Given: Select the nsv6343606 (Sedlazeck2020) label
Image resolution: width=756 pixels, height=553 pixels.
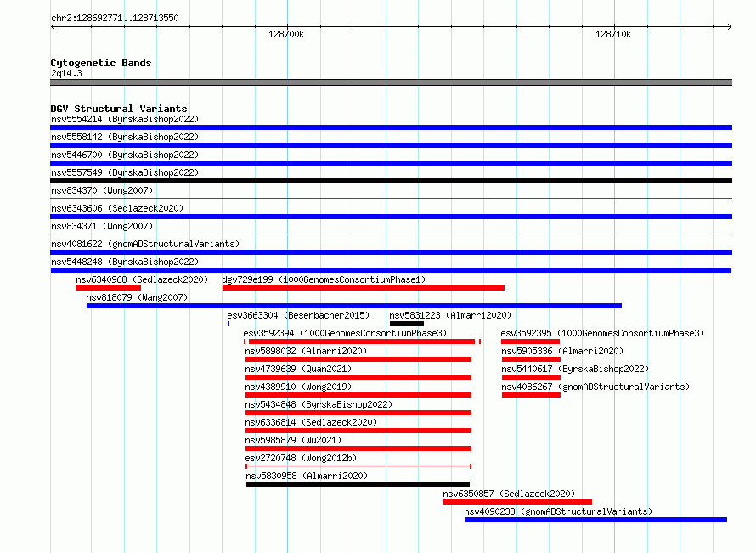Looking at the screenshot, I should pyautogui.click(x=117, y=208).
